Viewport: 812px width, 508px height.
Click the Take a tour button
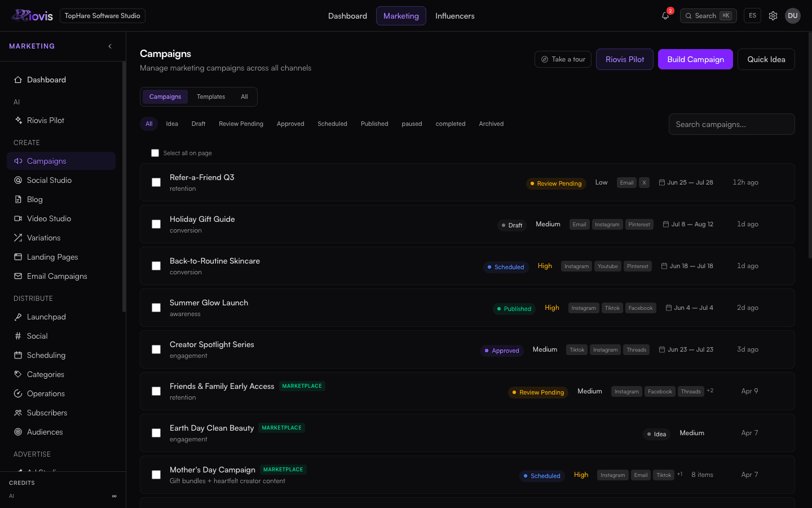click(x=563, y=59)
